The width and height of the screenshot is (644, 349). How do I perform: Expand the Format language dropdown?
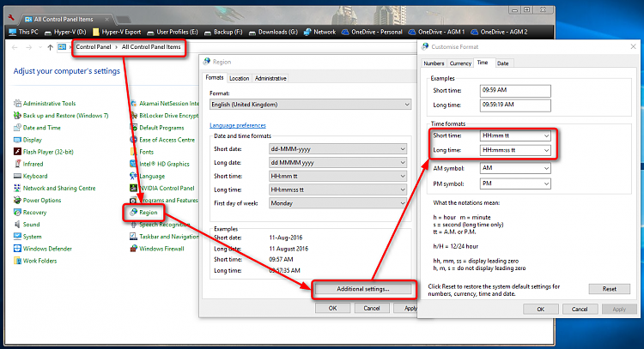point(310,104)
